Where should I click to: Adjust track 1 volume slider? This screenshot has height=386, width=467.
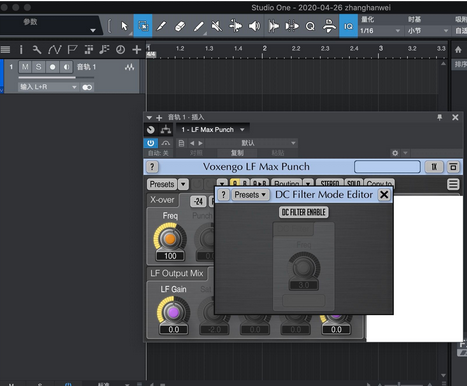56,78
